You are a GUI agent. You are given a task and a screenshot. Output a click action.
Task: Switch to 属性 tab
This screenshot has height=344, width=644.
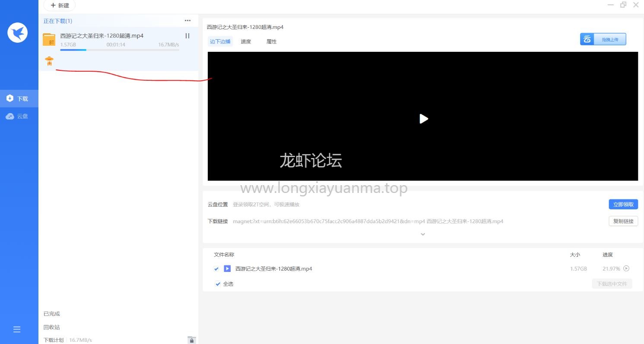[272, 41]
